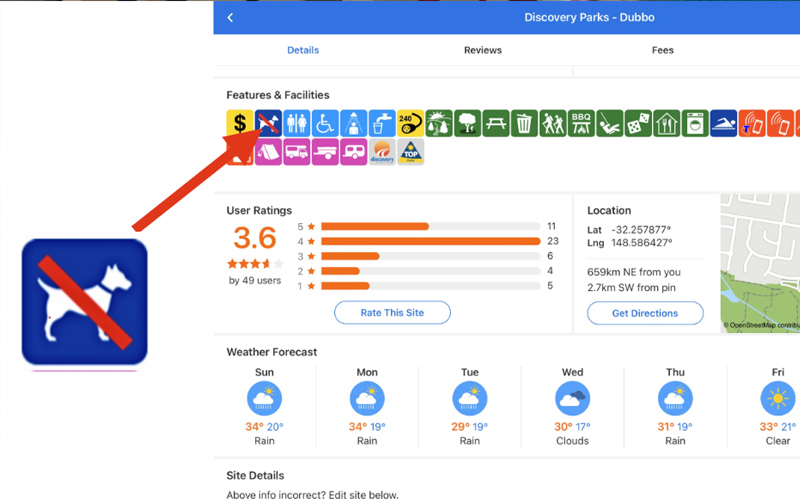Click the 2 star rating bar
The height and width of the screenshot is (500, 800).
tap(431, 271)
